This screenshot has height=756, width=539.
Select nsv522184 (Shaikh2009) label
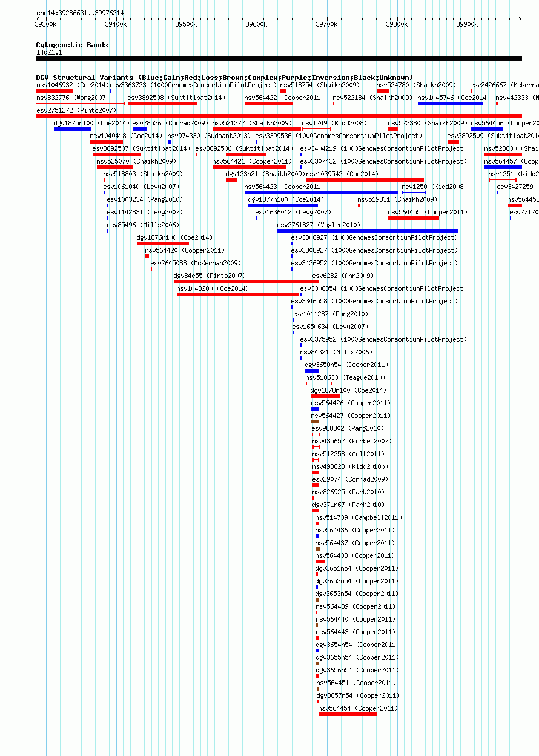[372, 98]
